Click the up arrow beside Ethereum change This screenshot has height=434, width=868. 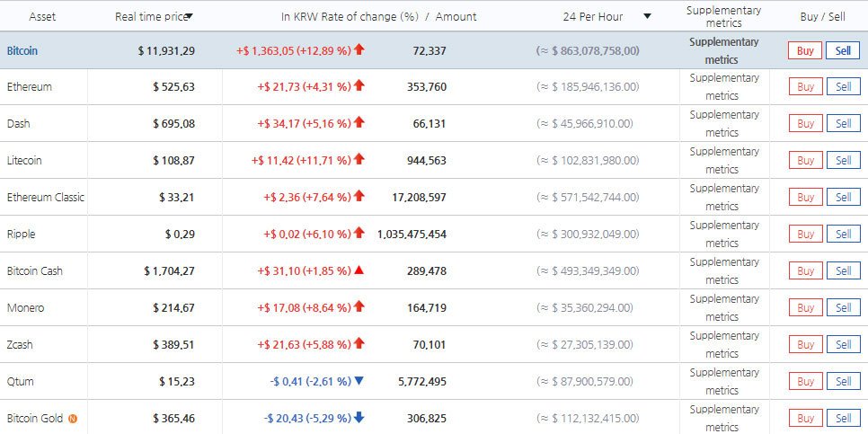(359, 86)
